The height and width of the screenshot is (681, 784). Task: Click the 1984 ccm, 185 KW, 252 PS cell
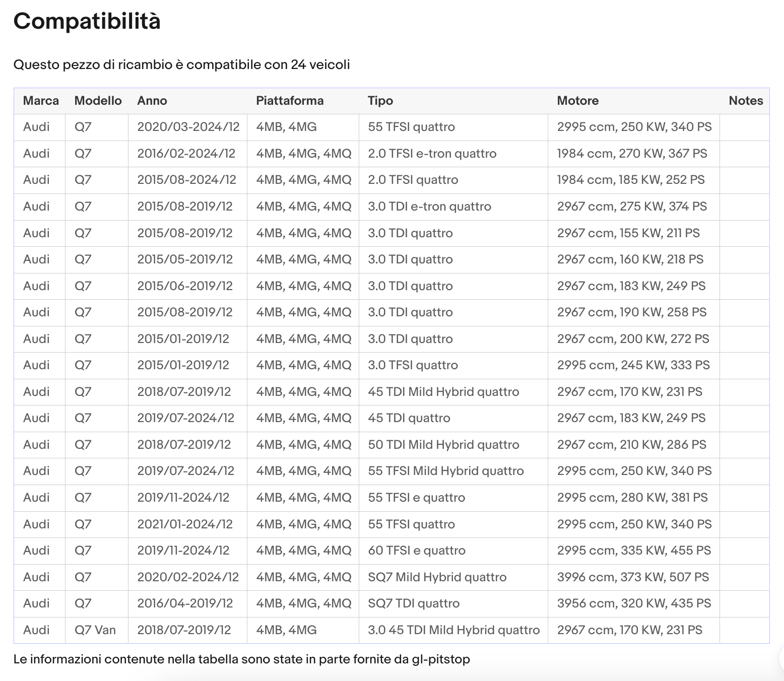tap(634, 180)
